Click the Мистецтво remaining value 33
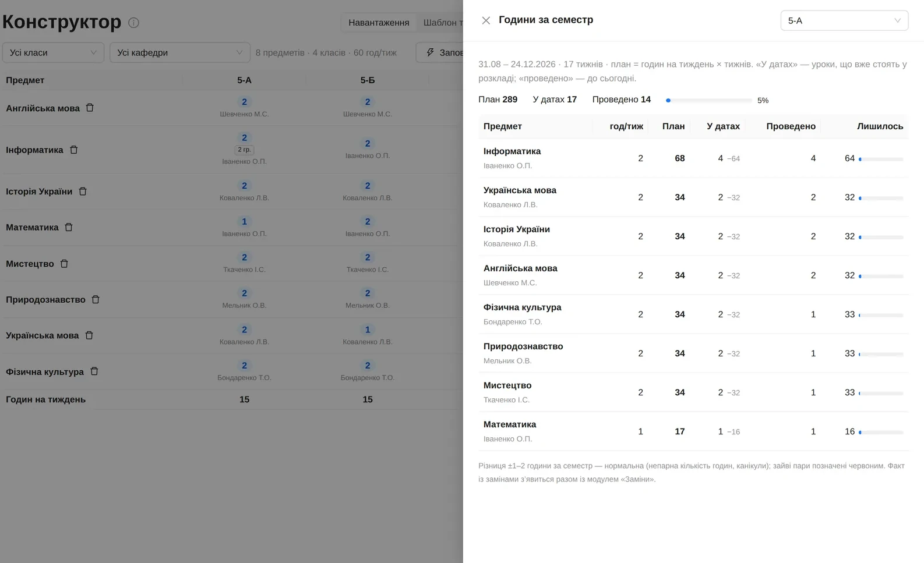924x563 pixels. (849, 392)
